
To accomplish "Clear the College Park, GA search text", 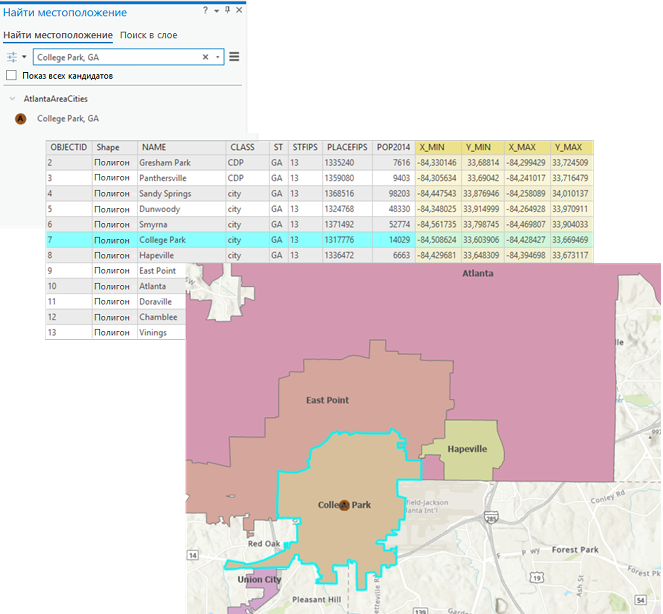I will [205, 57].
